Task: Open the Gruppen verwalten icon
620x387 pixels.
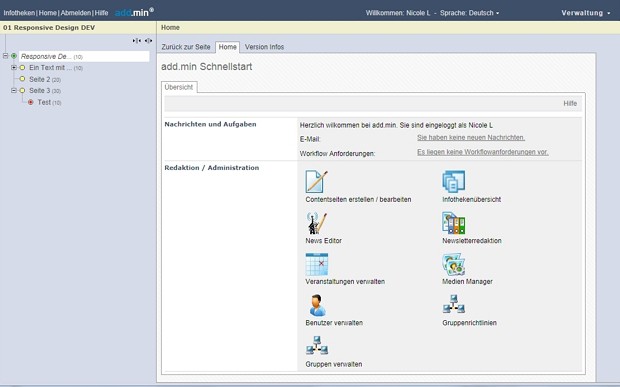Action: point(317,345)
